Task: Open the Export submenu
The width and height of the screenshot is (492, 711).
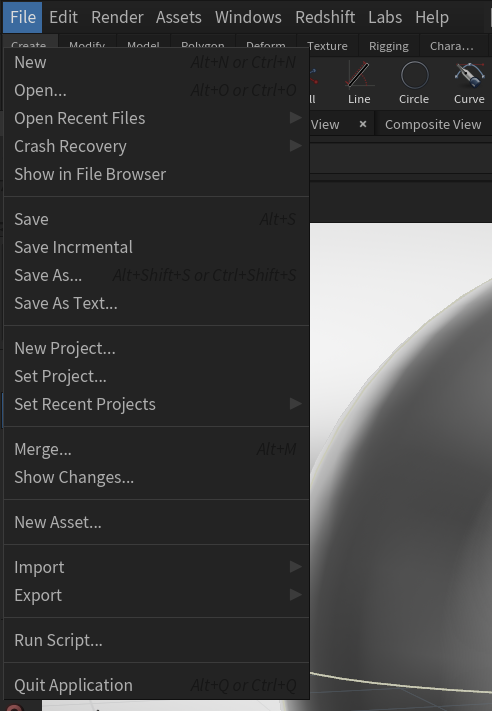Action: pyautogui.click(x=156, y=595)
